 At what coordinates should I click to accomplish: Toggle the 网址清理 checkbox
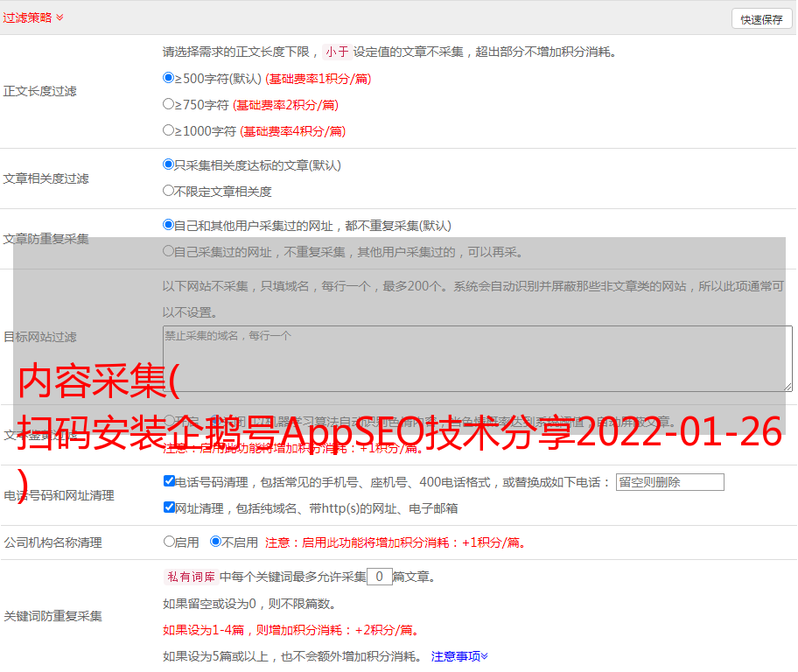click(x=170, y=507)
